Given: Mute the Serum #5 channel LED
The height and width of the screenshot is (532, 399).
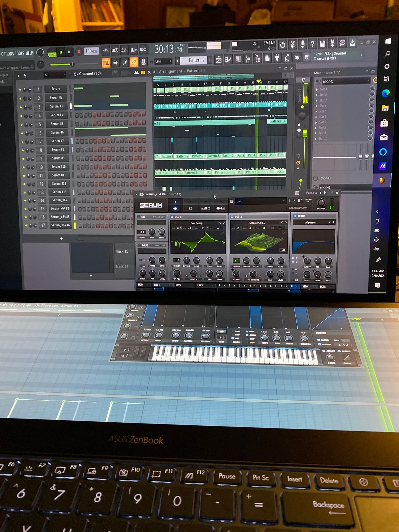Looking at the screenshot, I should coord(20,124).
